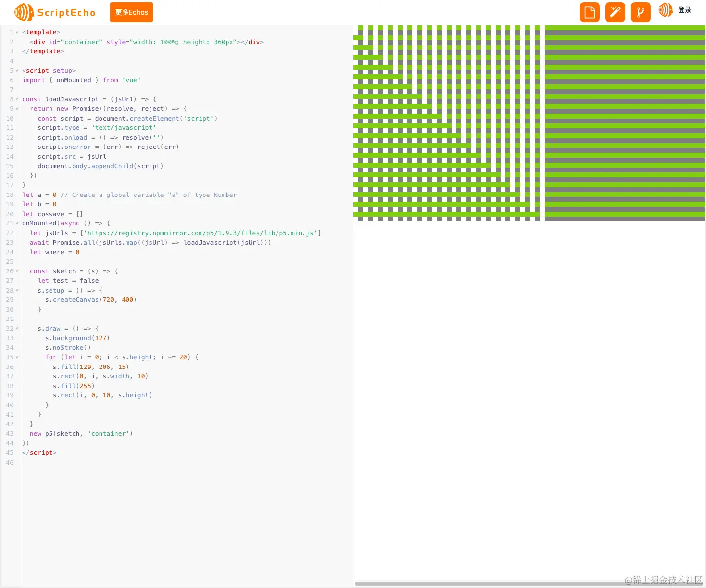Click the 'createCanvas' text on line 29
Screen dimensions: 706x588
pos(76,300)
